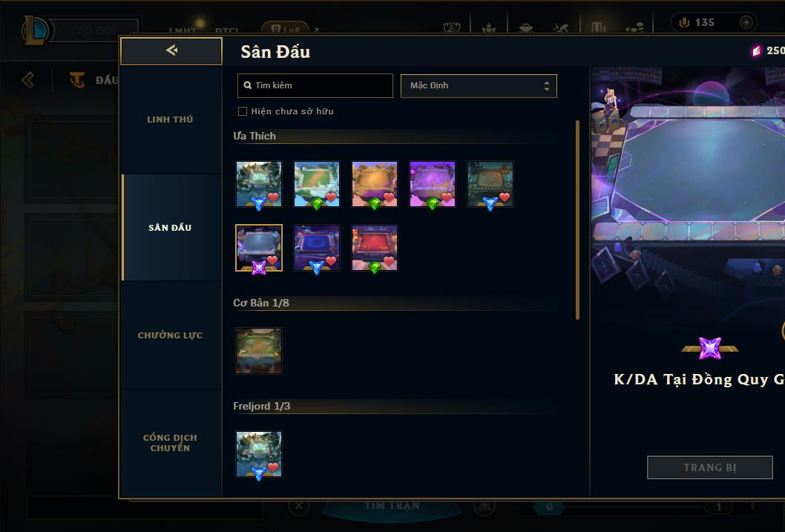Click the League of Legends logo icon
Screen dimensions: 785x532
[35, 30]
